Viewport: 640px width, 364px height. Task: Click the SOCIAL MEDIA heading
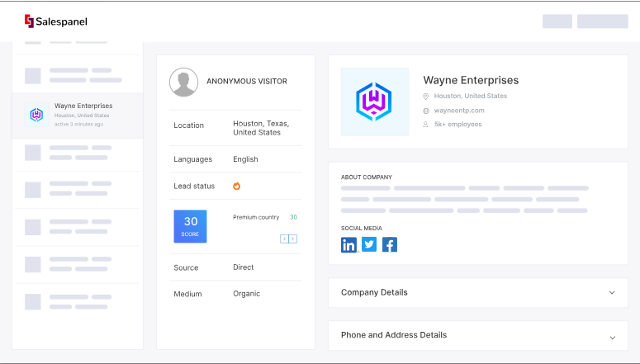click(x=361, y=228)
